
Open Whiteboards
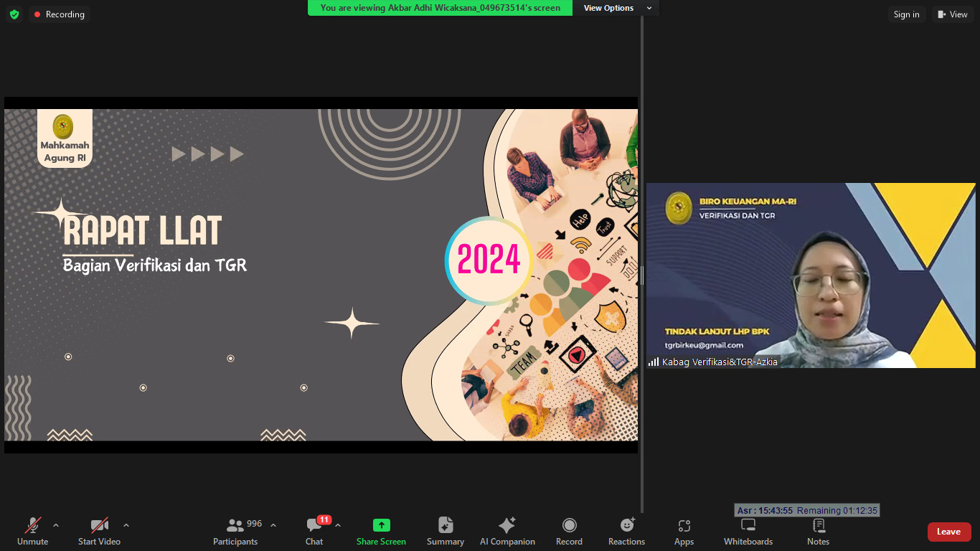(x=748, y=532)
